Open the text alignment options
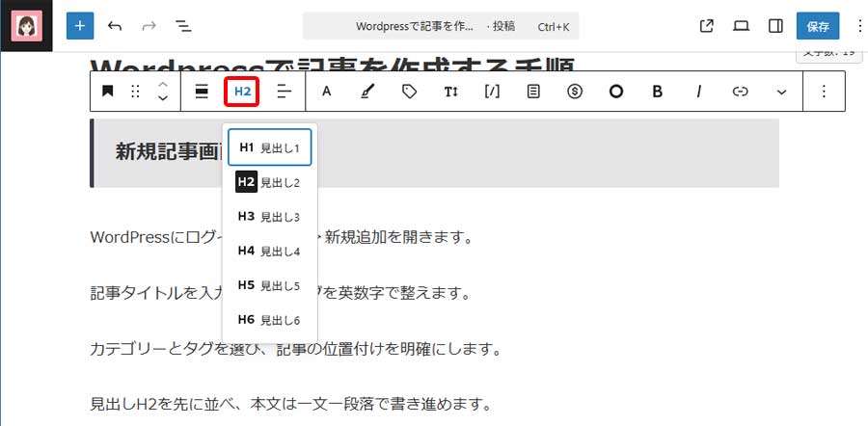The image size is (868, 426). 285,92
